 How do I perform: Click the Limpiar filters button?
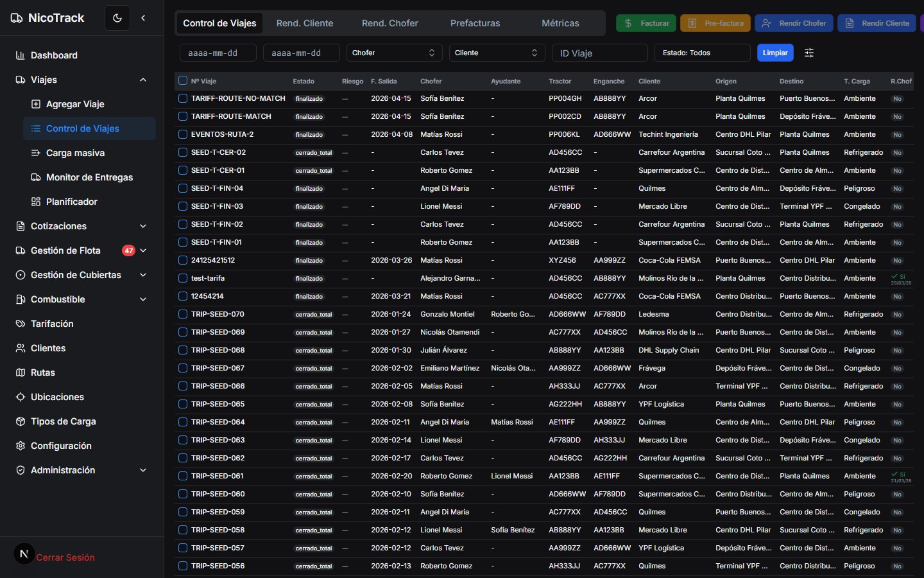click(775, 53)
